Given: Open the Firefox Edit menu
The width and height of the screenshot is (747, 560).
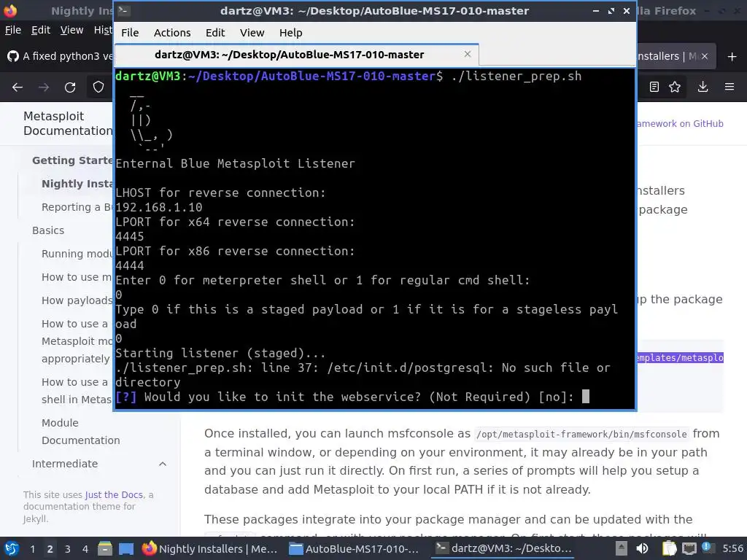Looking at the screenshot, I should pyautogui.click(x=41, y=30).
